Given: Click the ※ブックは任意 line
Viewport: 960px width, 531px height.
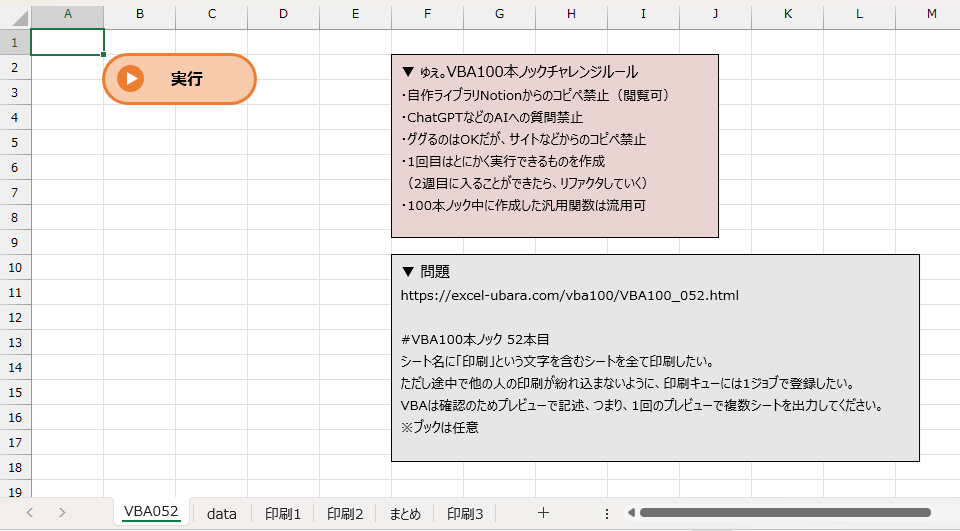Looking at the screenshot, I should tap(440, 427).
